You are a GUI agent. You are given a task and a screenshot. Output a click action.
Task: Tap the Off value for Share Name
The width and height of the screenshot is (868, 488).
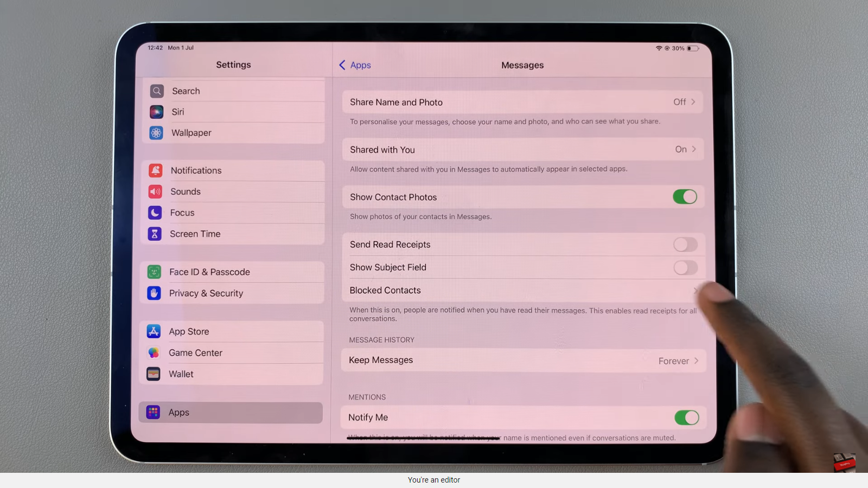coord(680,102)
